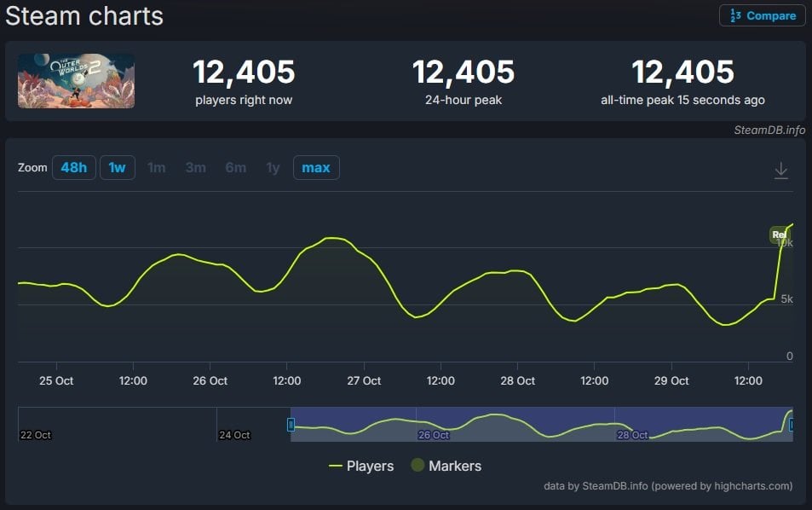Pick the 1y zoom option

(x=273, y=168)
